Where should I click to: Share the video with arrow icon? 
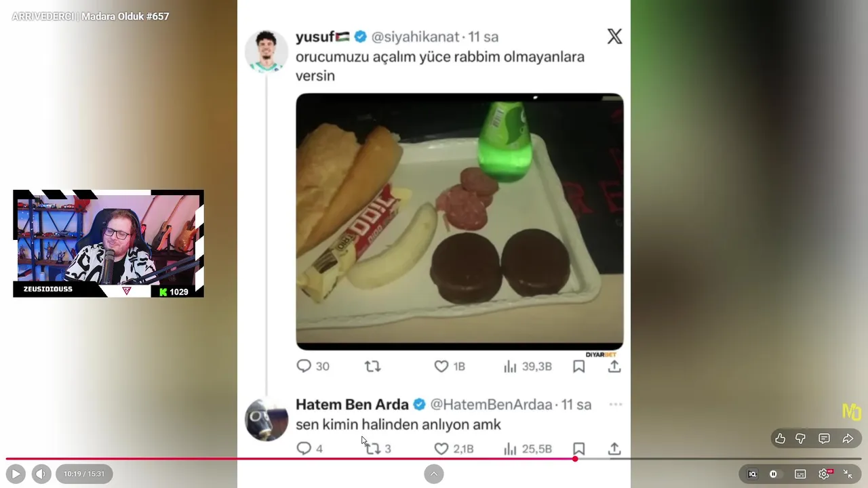[x=848, y=439]
